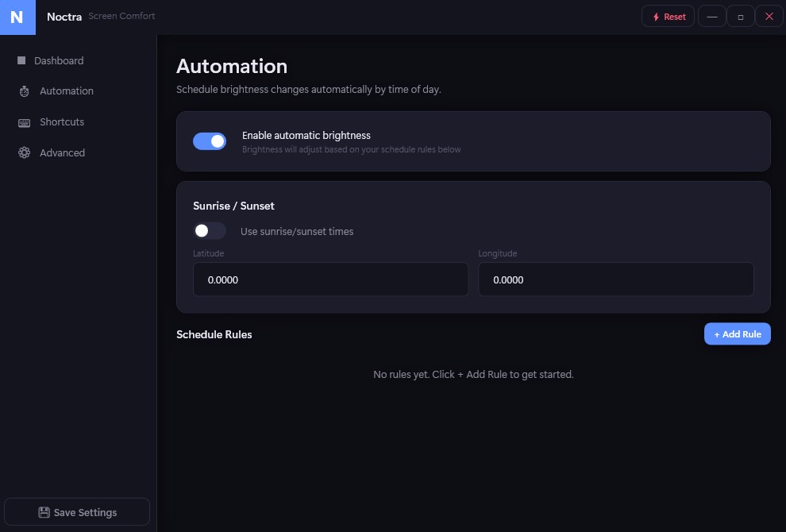Click the Shortcuts keyboard icon
Viewport: 786px width, 532px height.
point(25,121)
